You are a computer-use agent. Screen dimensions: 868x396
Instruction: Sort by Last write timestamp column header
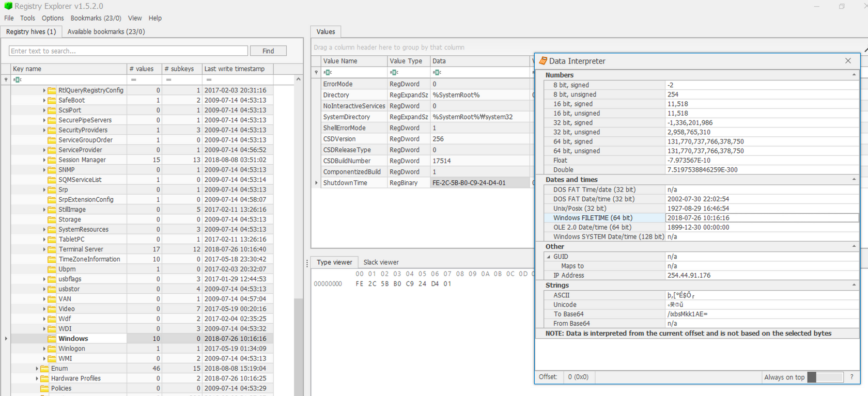[237, 69]
